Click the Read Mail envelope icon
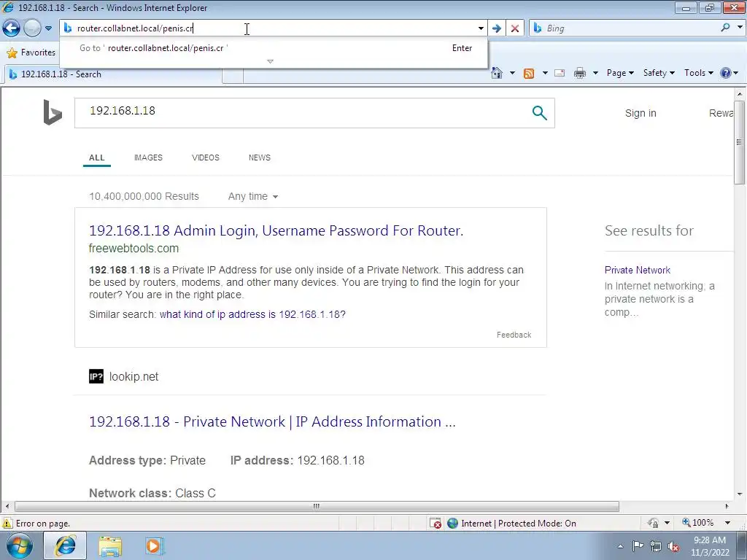 tap(560, 73)
